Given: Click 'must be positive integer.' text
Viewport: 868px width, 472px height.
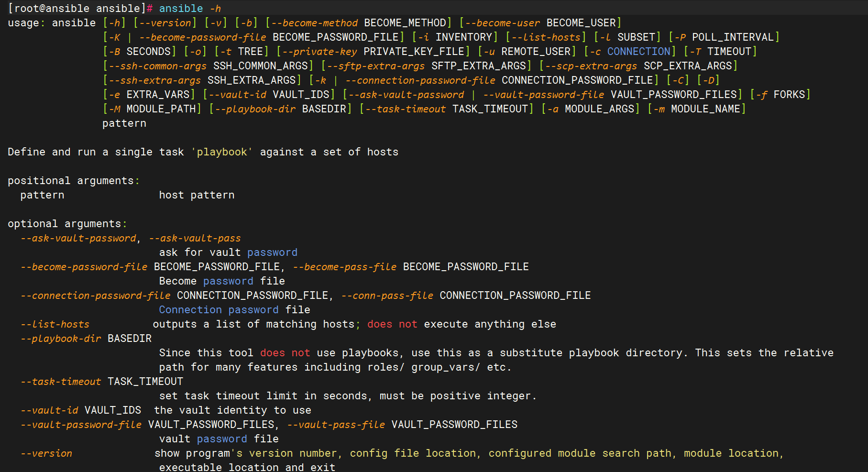Looking at the screenshot, I should (x=458, y=396).
